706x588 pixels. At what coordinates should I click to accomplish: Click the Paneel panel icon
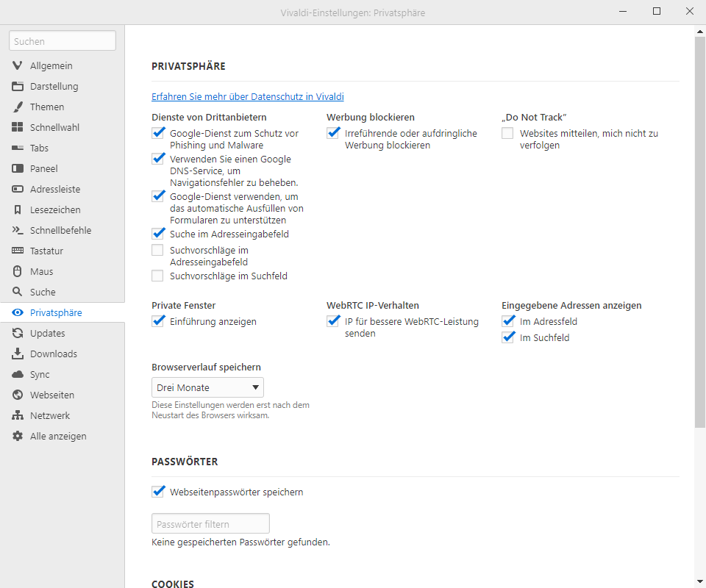click(x=18, y=169)
